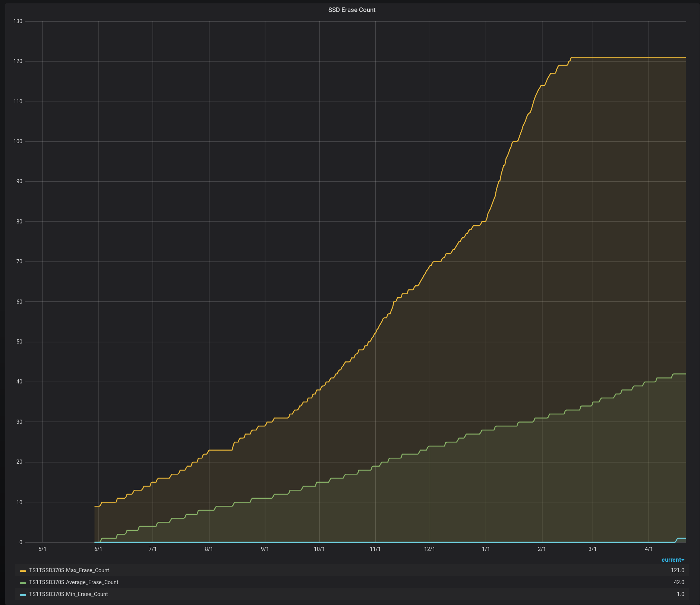Click the 0 label on y-axis

[x=21, y=542]
